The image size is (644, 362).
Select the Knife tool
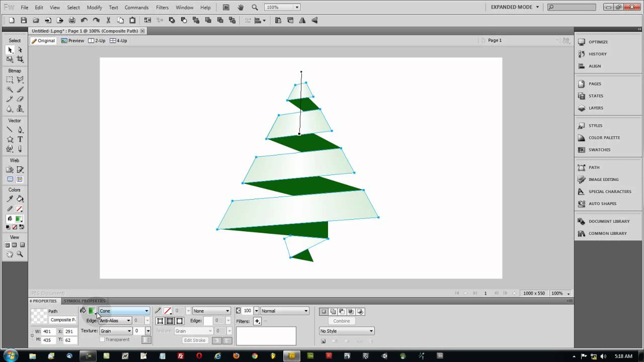[x=20, y=149]
